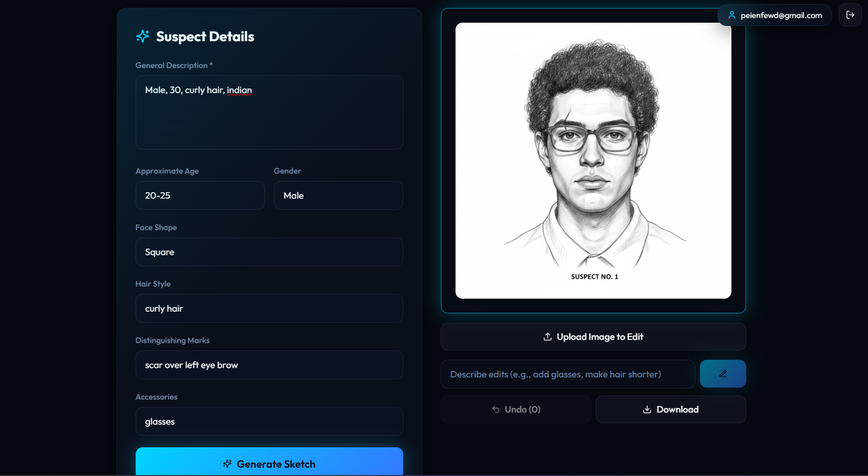Click the download arrow icon
The height and width of the screenshot is (476, 868).
pos(647,409)
